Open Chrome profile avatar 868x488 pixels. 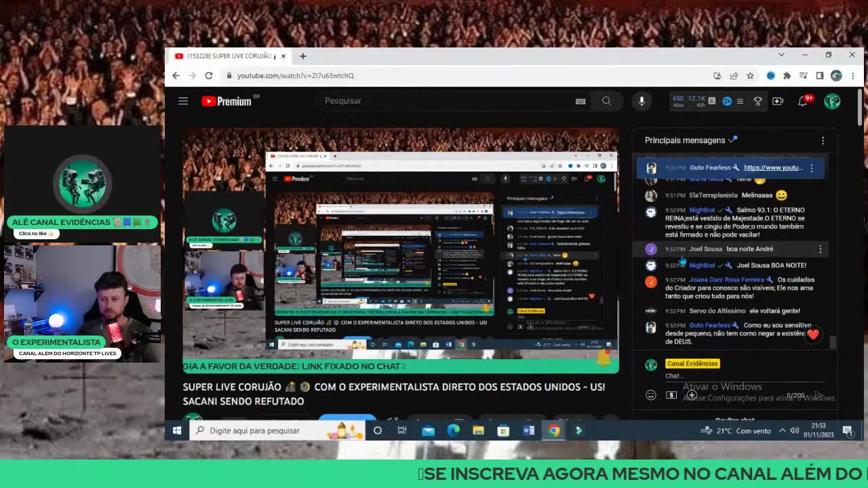click(836, 76)
